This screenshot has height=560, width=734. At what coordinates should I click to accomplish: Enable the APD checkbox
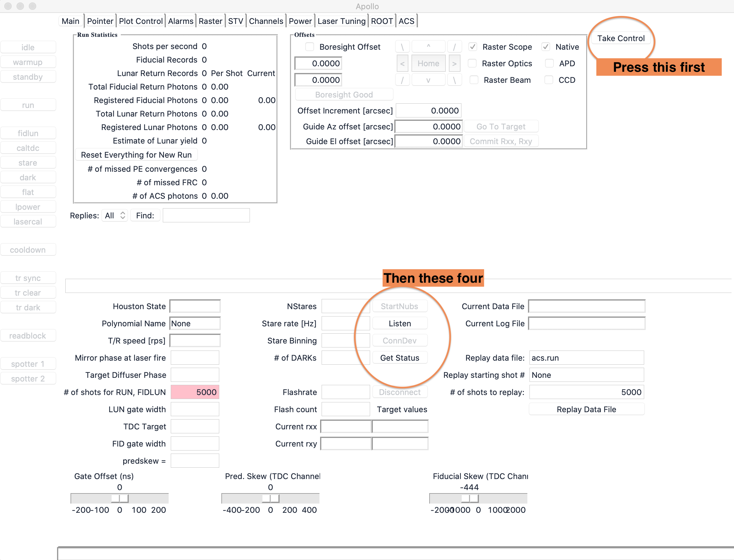click(x=549, y=63)
